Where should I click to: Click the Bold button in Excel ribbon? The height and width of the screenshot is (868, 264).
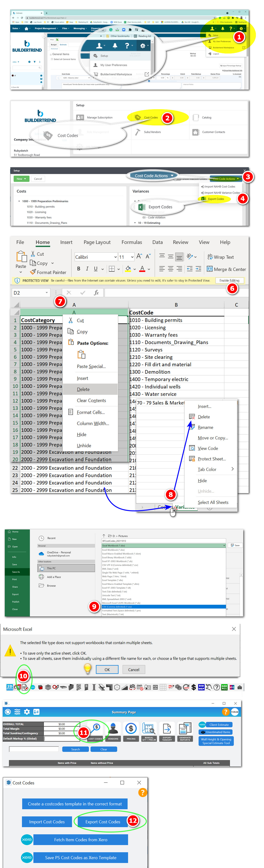pos(79,269)
